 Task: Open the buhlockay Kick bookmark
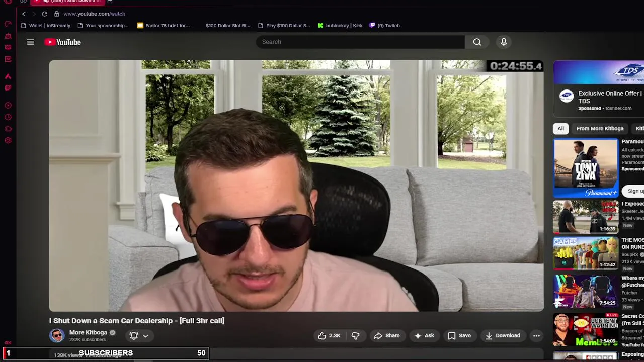[340, 25]
